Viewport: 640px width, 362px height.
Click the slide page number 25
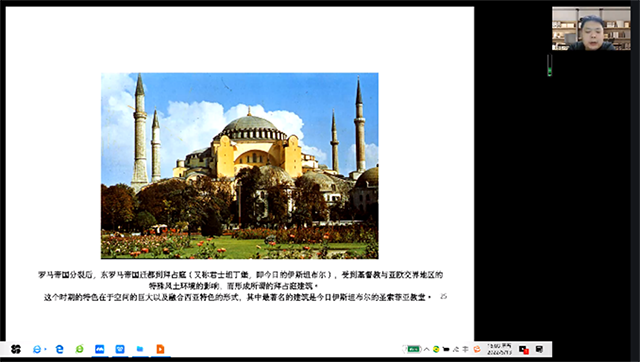coord(443,297)
